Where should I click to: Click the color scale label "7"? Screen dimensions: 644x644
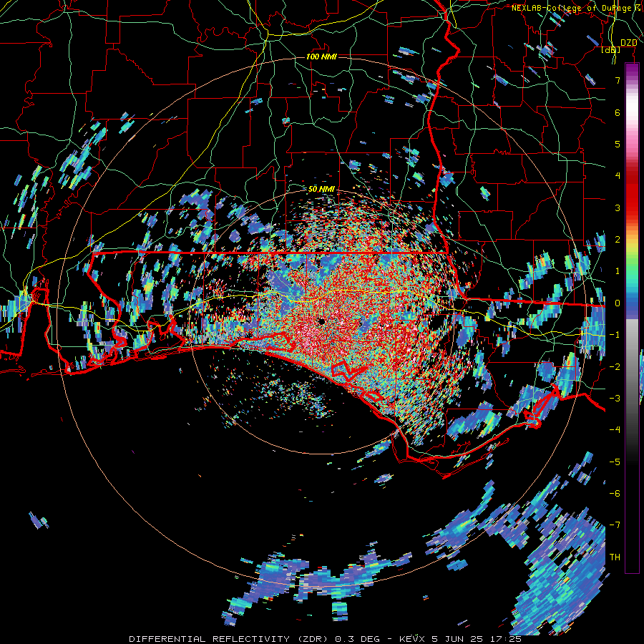[618, 80]
